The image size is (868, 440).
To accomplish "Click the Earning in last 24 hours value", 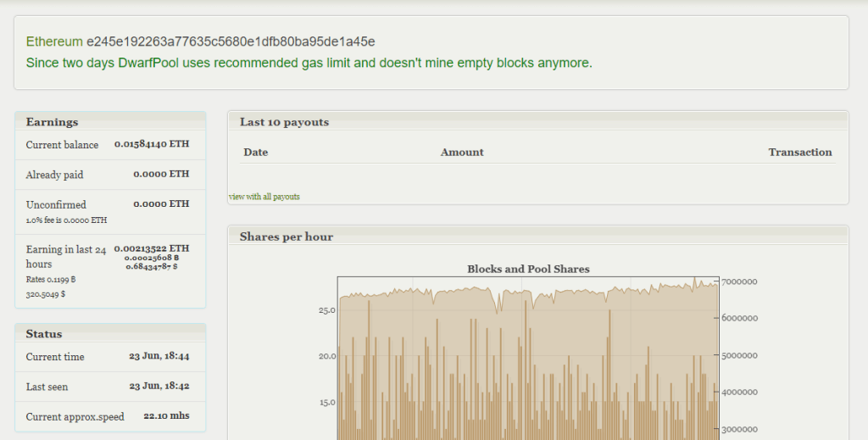I will [152, 248].
